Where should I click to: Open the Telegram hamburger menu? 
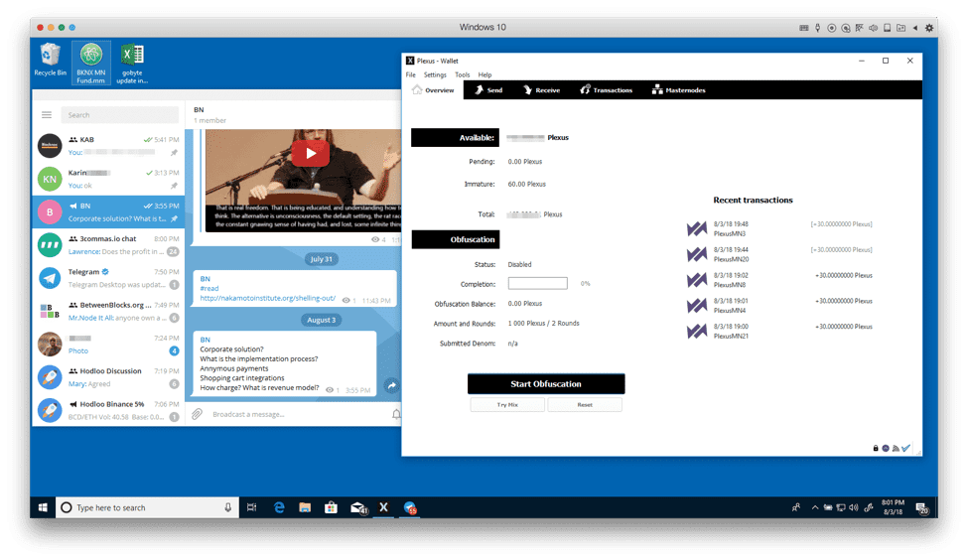(x=46, y=115)
